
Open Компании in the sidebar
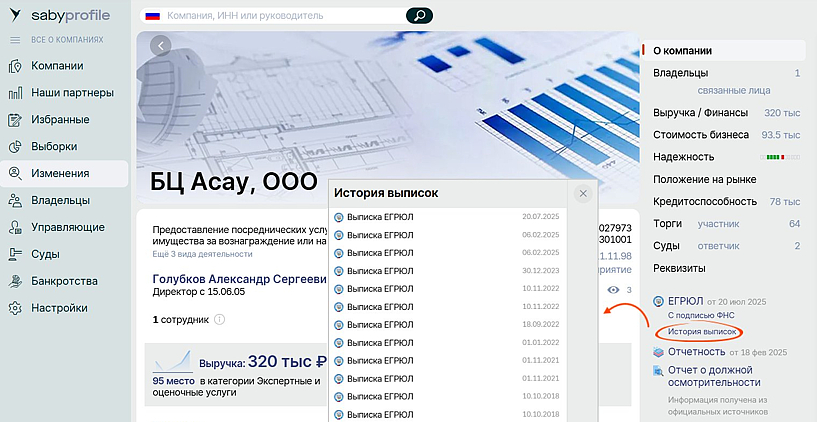coord(57,66)
